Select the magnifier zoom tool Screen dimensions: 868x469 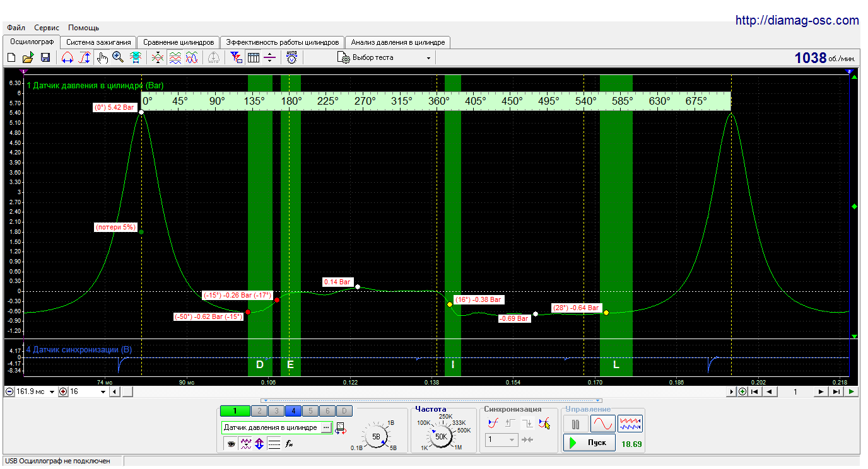[118, 57]
